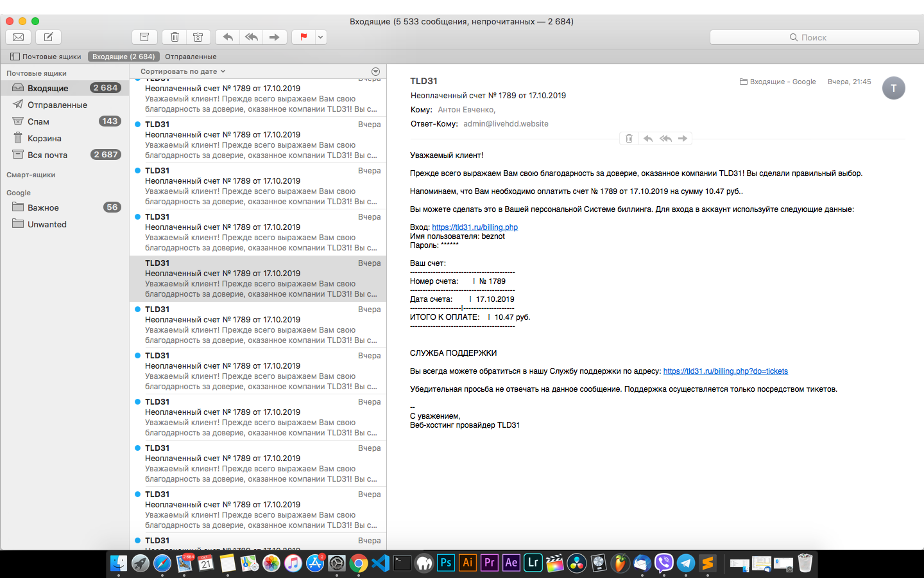Open the Спам mailbox in sidebar
Viewport: 924px width, 578px height.
click(x=38, y=121)
